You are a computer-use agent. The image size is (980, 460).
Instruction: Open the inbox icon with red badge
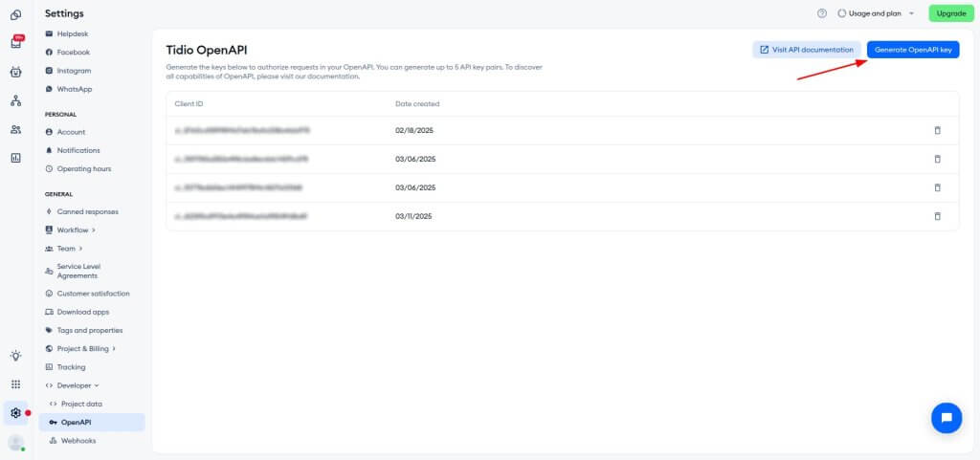pos(16,42)
